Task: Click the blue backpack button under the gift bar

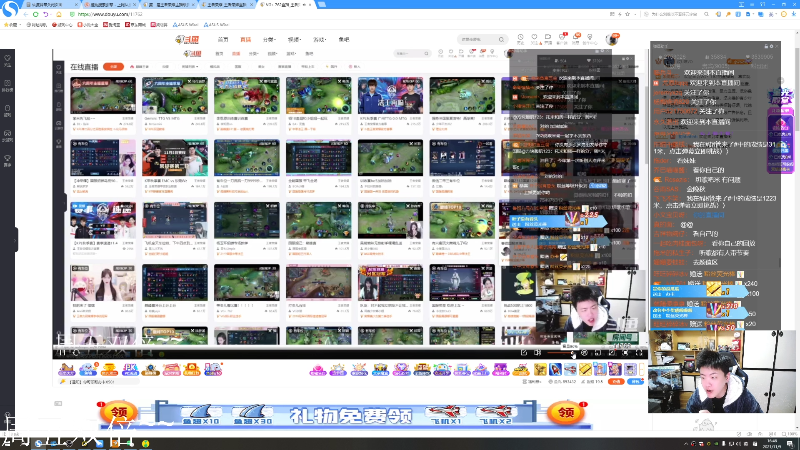Action: click(635, 381)
